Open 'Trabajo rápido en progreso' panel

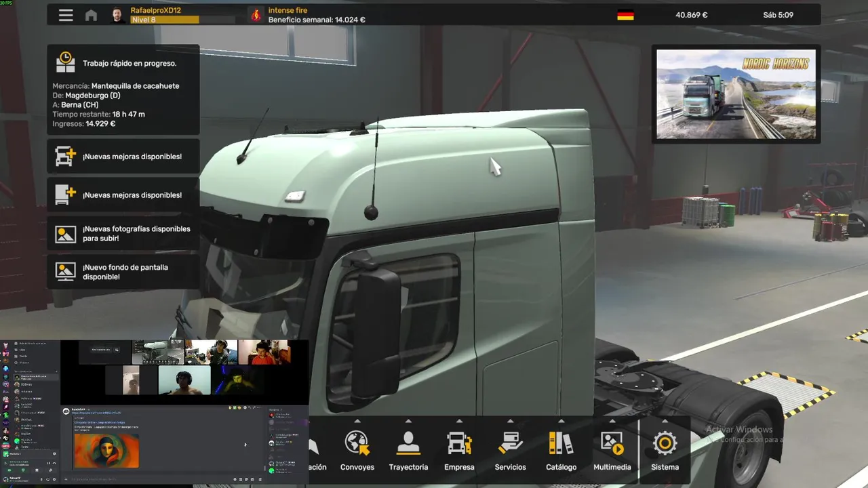(x=123, y=89)
